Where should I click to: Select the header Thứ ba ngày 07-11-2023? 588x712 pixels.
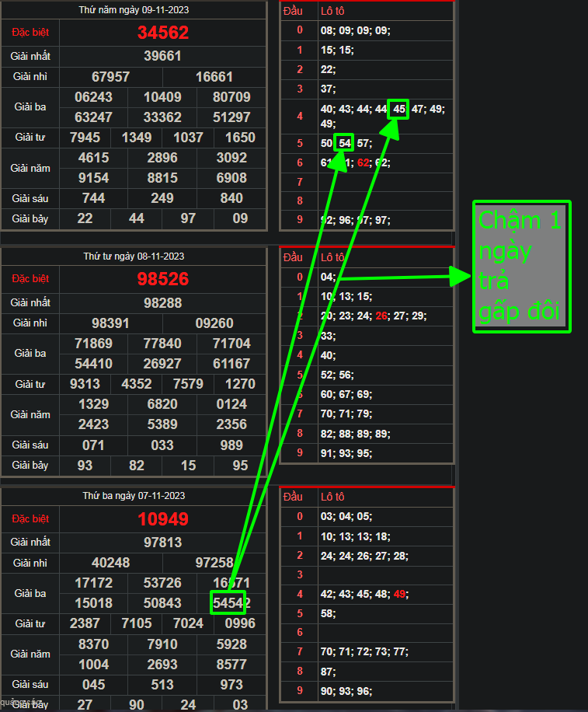134,496
